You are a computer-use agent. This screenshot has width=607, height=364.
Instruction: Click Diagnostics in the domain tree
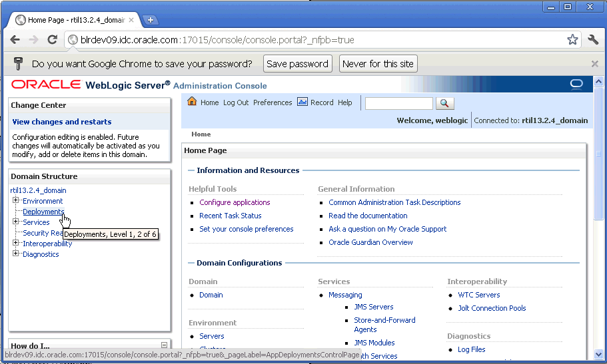[x=41, y=254]
